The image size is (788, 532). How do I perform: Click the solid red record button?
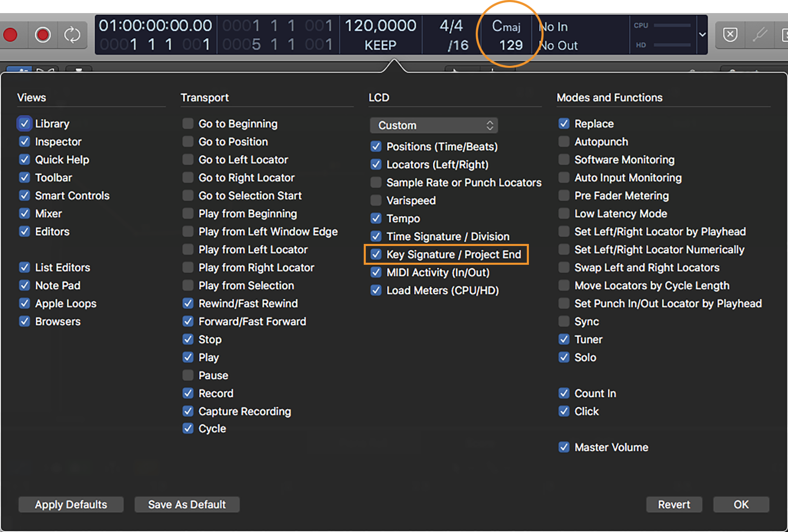tap(10, 35)
